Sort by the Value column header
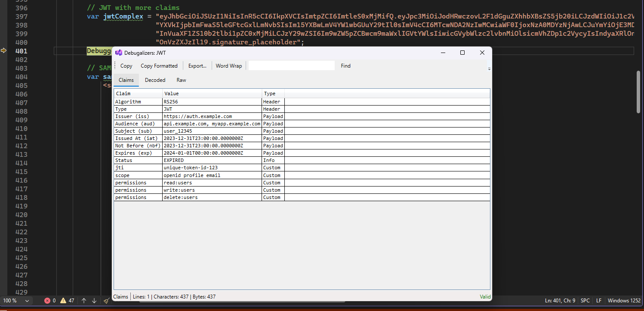The width and height of the screenshot is (644, 311). point(212,93)
